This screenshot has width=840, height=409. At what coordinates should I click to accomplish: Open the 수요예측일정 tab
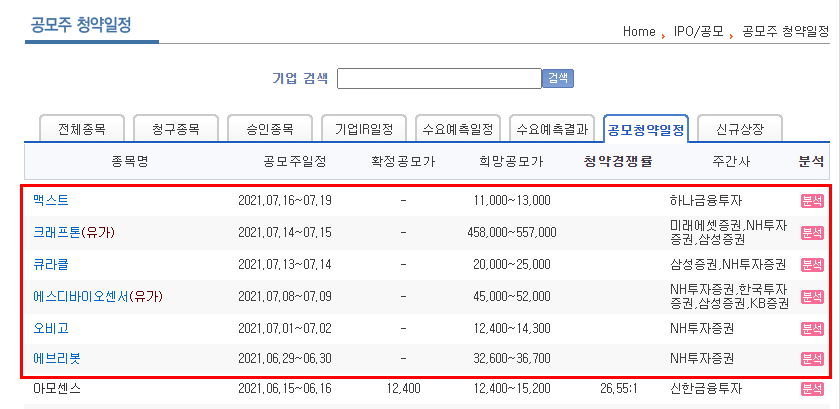[x=458, y=129]
